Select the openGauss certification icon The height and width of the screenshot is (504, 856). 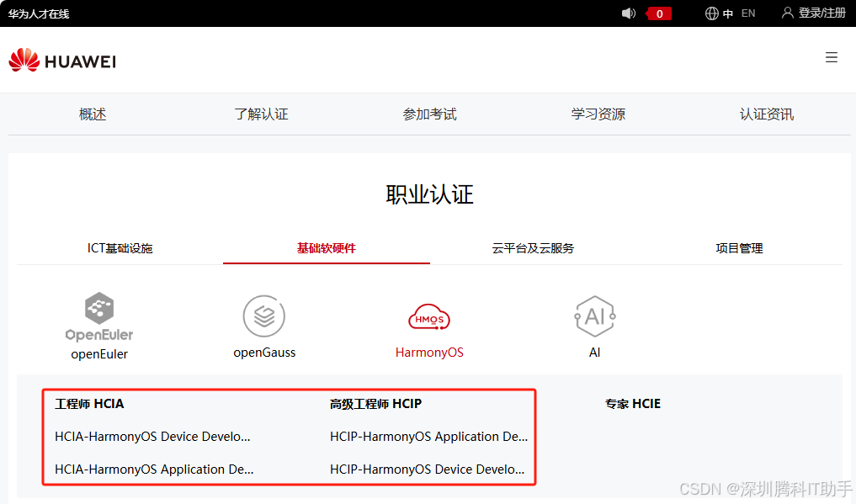[264, 316]
